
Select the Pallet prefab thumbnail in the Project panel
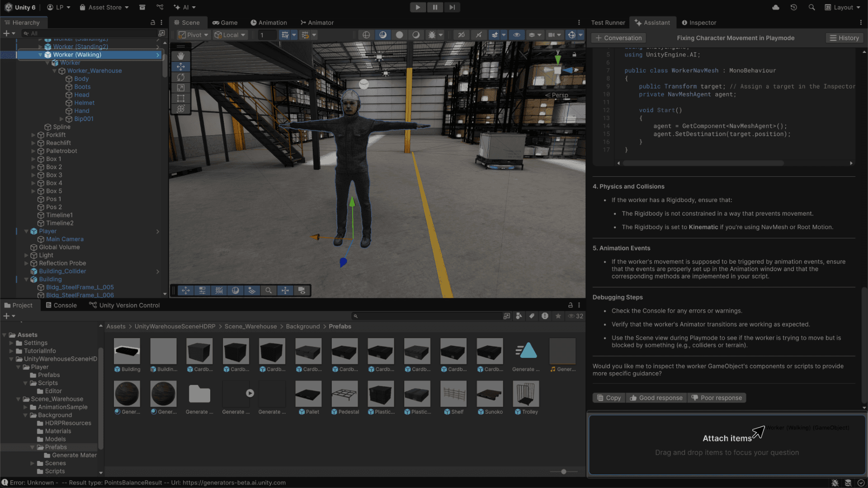[308, 394]
